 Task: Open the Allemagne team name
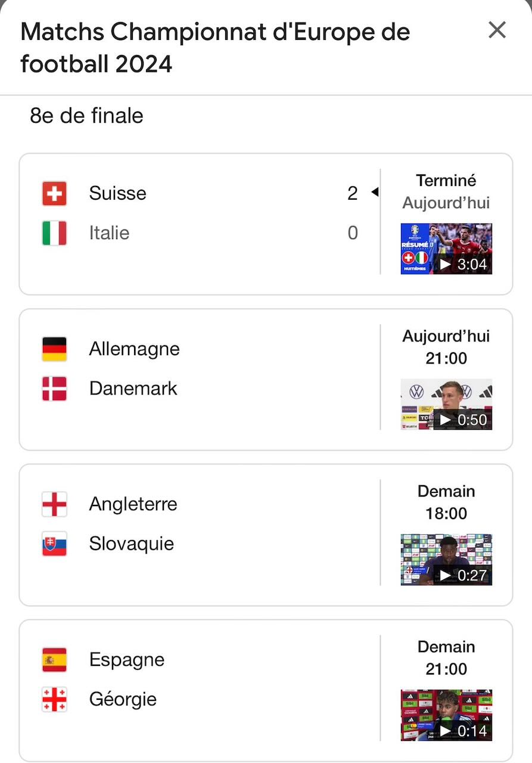pyautogui.click(x=135, y=349)
